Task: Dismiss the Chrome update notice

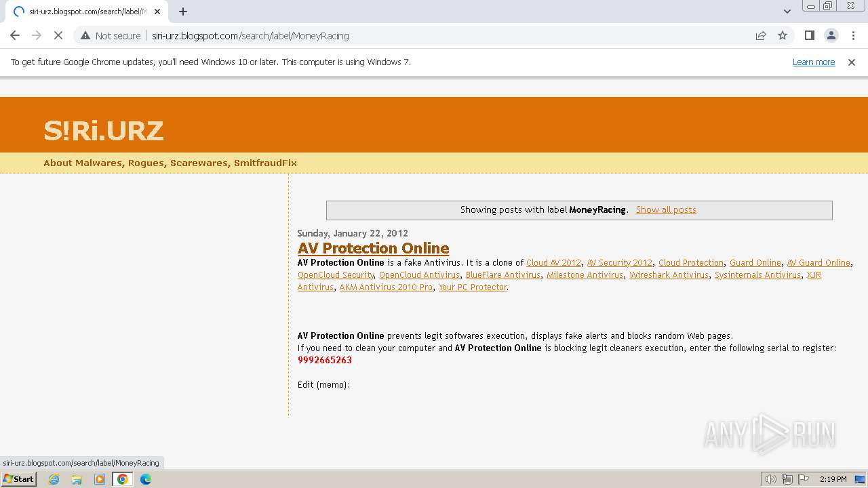Action: (x=852, y=62)
